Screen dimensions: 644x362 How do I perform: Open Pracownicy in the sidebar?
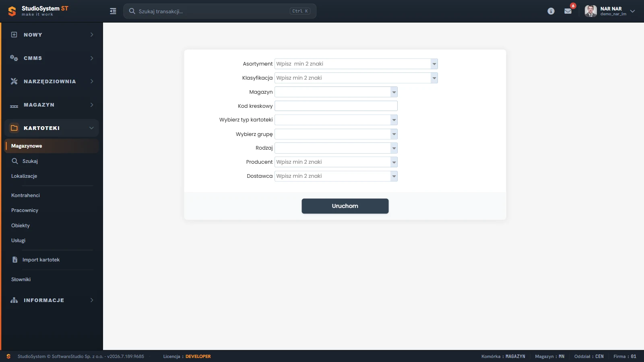[x=25, y=210]
